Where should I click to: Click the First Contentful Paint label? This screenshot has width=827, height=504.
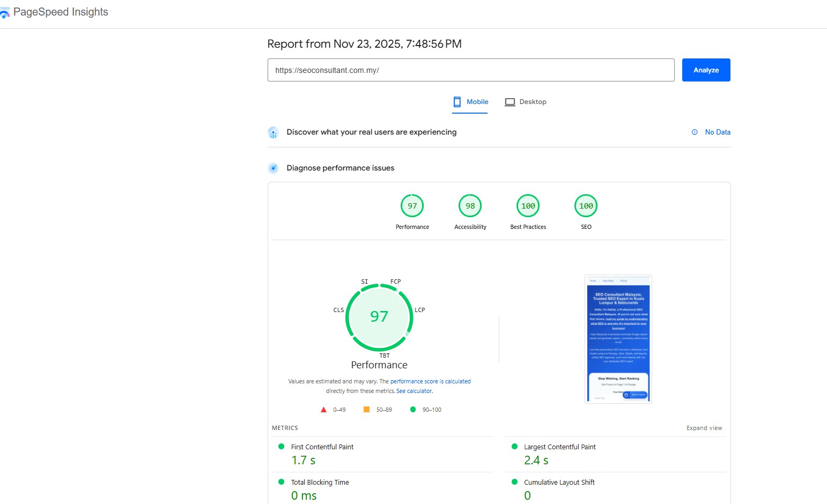pyautogui.click(x=322, y=447)
